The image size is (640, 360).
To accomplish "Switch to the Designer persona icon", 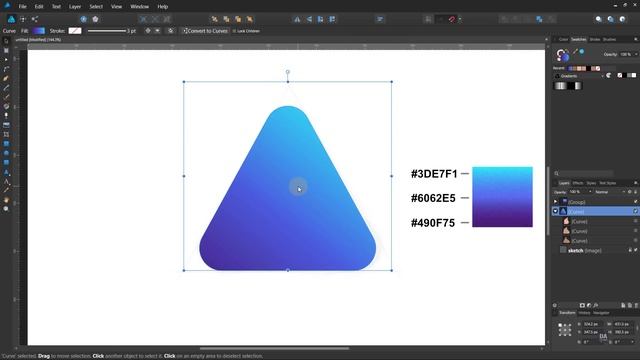I will click(x=11, y=19).
